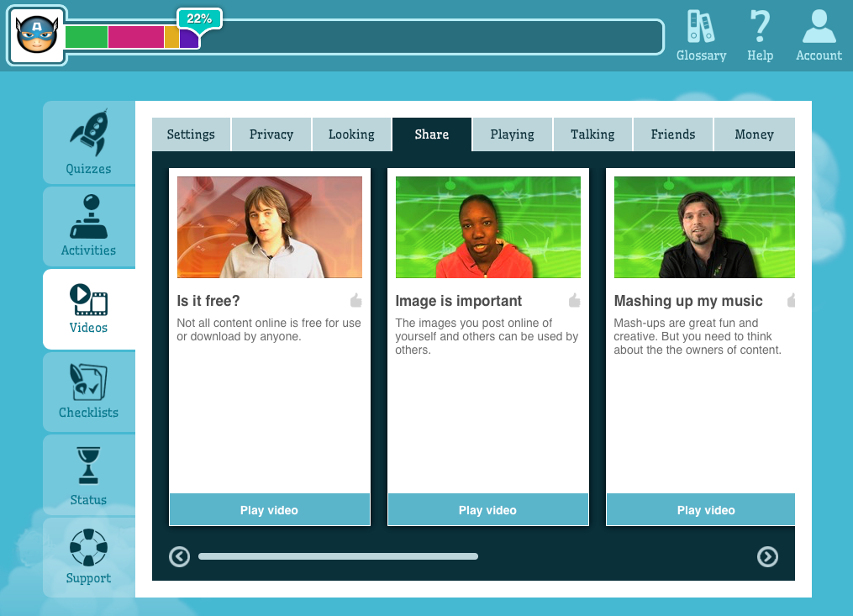Click the superhero avatar picture

(x=36, y=34)
